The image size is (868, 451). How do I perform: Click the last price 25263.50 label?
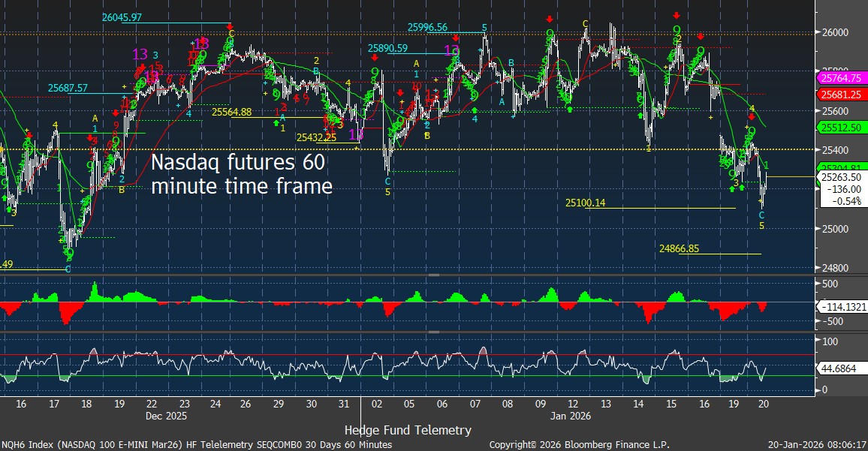coord(841,178)
